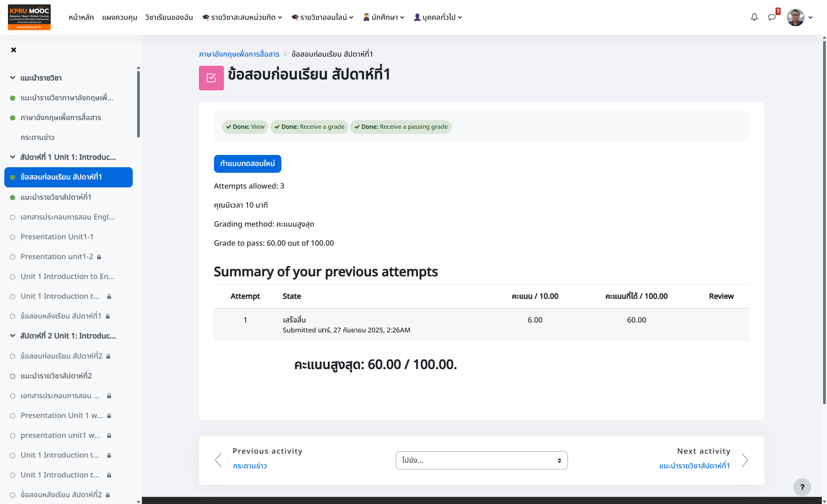
Task: Open แผงควบคุม in top navigation
Action: (x=120, y=17)
